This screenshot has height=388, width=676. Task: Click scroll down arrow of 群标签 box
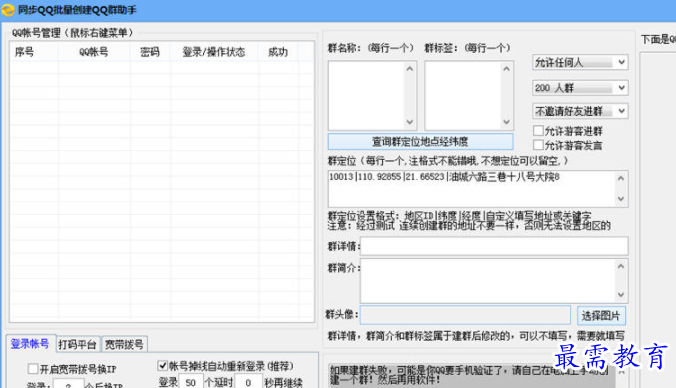[507, 122]
